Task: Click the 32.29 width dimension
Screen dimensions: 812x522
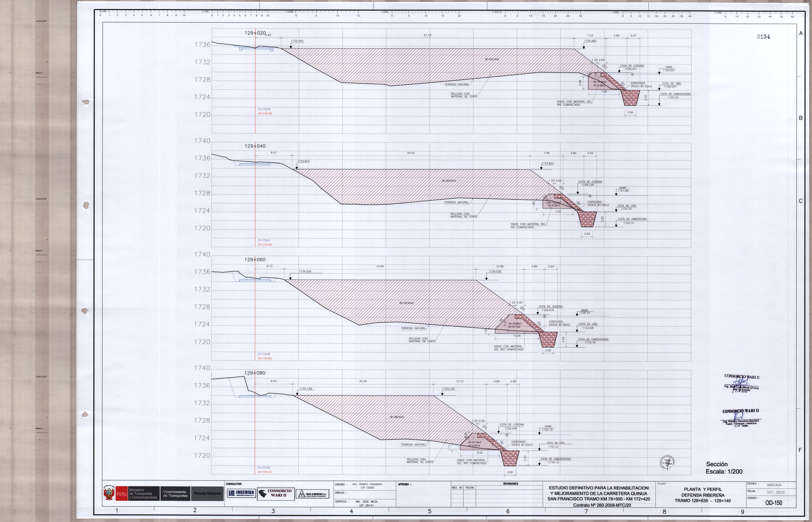Action: (x=363, y=381)
